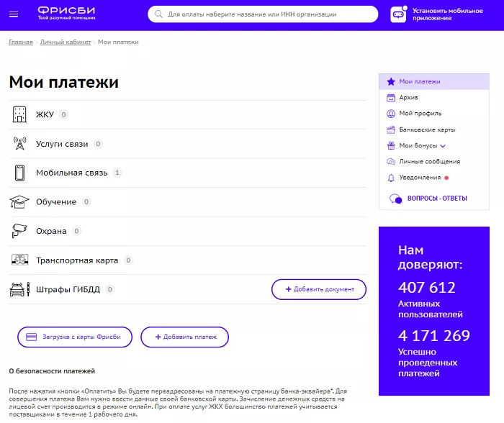Image resolution: width=504 pixels, height=423 pixels.
Task: Click the Мобильная связь count badge 1
Action: [x=117, y=173]
